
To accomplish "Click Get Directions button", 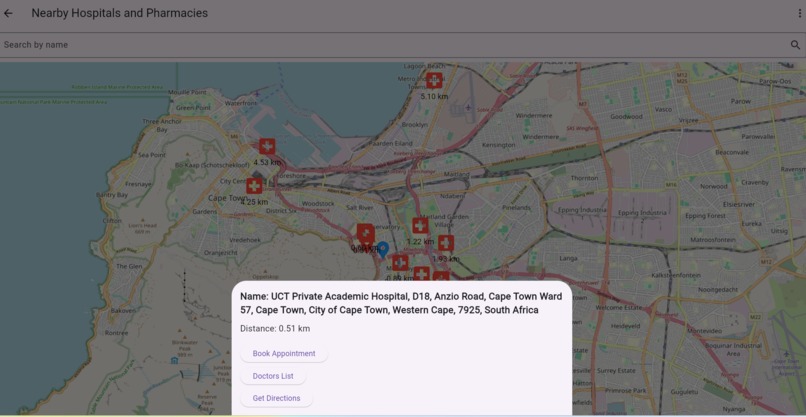I will (276, 398).
